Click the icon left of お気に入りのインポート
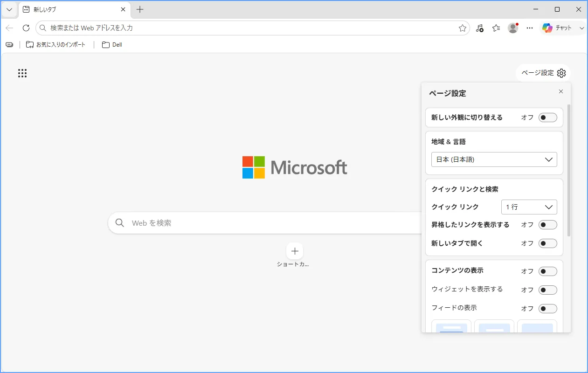588x373 pixels. (9, 45)
